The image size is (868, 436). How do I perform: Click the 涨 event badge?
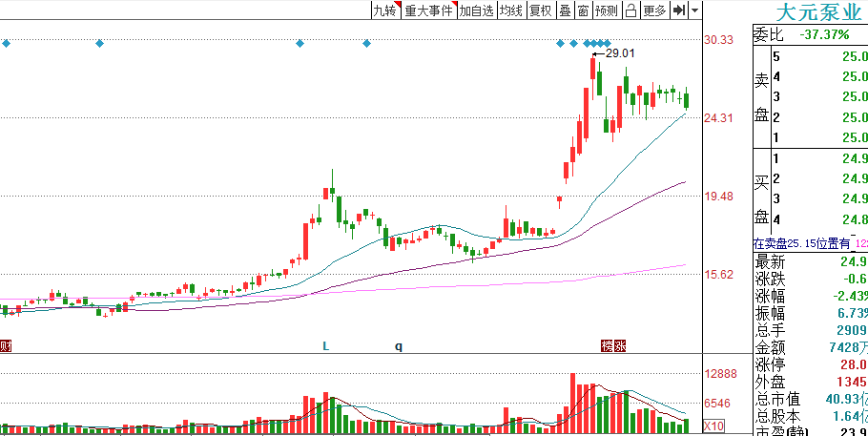tap(621, 346)
